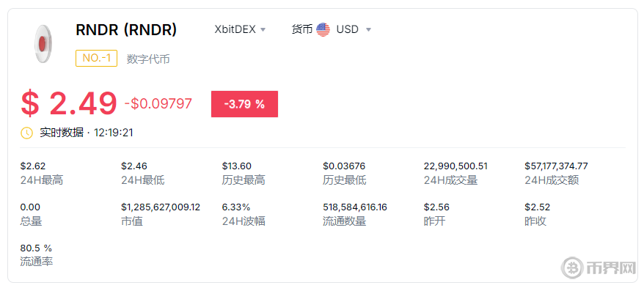Image resolution: width=644 pixels, height=288 pixels.
Task: Click the red -3.79 % change badge
Action: (x=244, y=104)
